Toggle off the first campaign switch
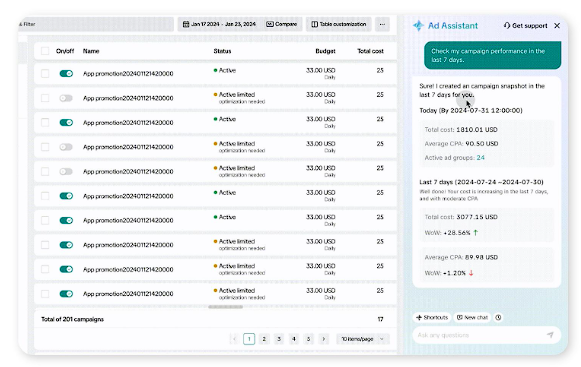581x367 pixels. [66, 73]
